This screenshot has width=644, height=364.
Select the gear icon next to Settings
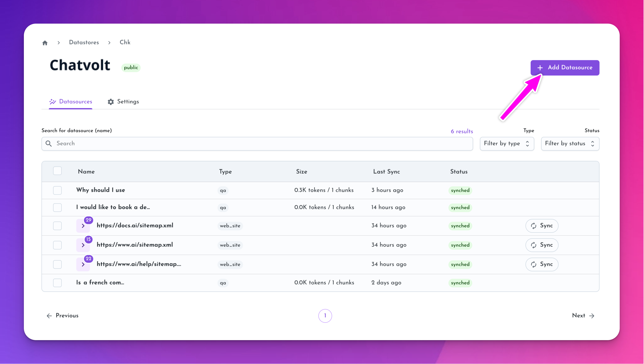pos(110,101)
